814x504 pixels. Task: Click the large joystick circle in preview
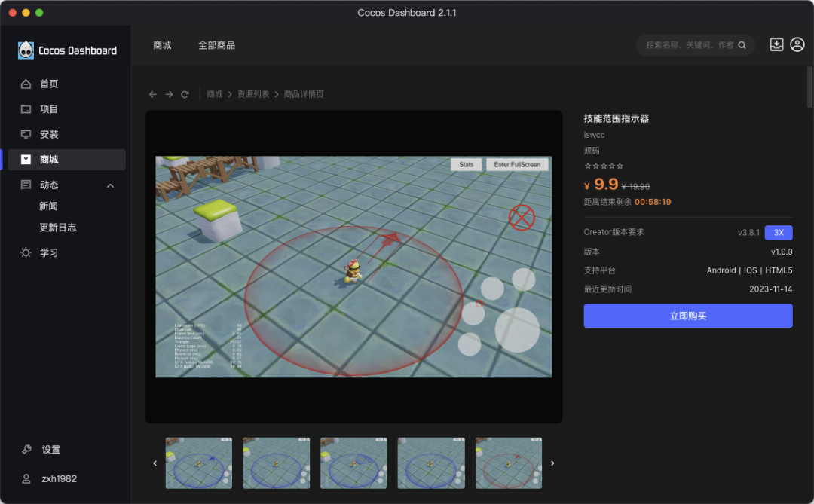click(517, 330)
